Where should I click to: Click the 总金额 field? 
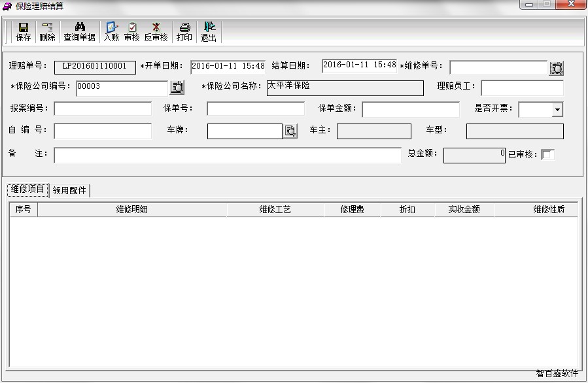click(474, 155)
